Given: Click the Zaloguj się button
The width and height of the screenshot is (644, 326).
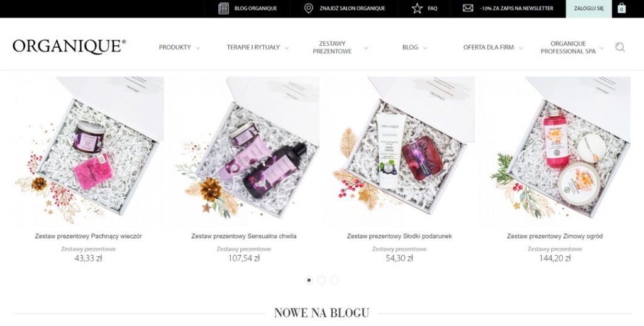Looking at the screenshot, I should 589,9.
